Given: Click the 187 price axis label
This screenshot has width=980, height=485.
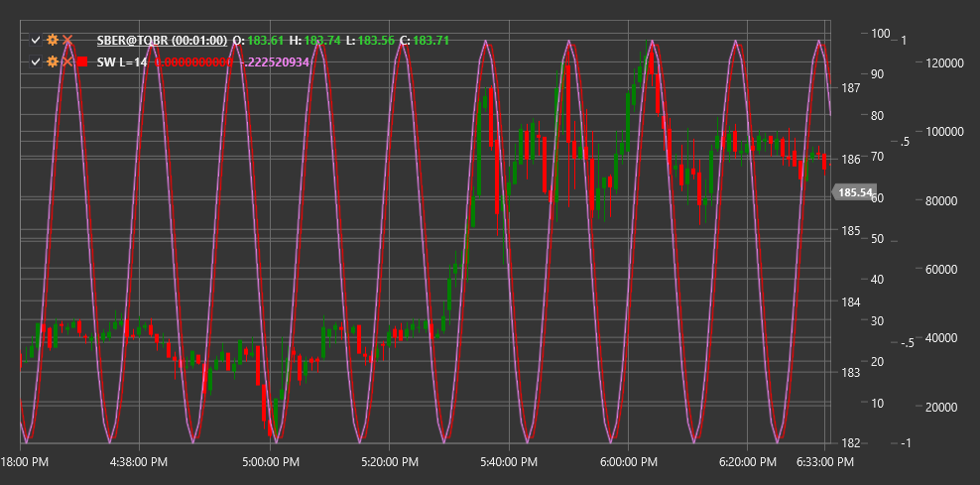Looking at the screenshot, I should pos(849,87).
